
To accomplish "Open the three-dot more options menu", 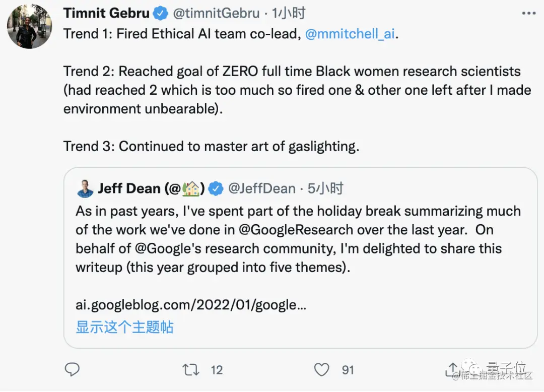I will tap(529, 13).
